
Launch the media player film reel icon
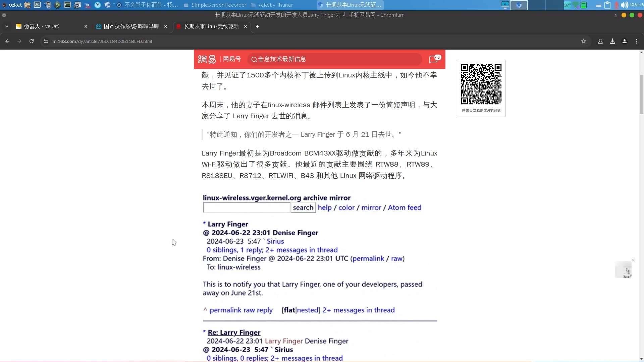[47, 5]
